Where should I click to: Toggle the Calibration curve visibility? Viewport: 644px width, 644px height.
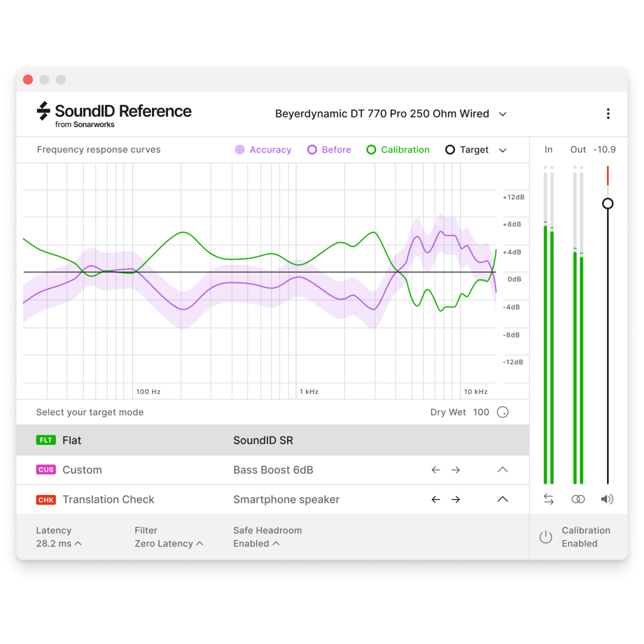(x=398, y=150)
